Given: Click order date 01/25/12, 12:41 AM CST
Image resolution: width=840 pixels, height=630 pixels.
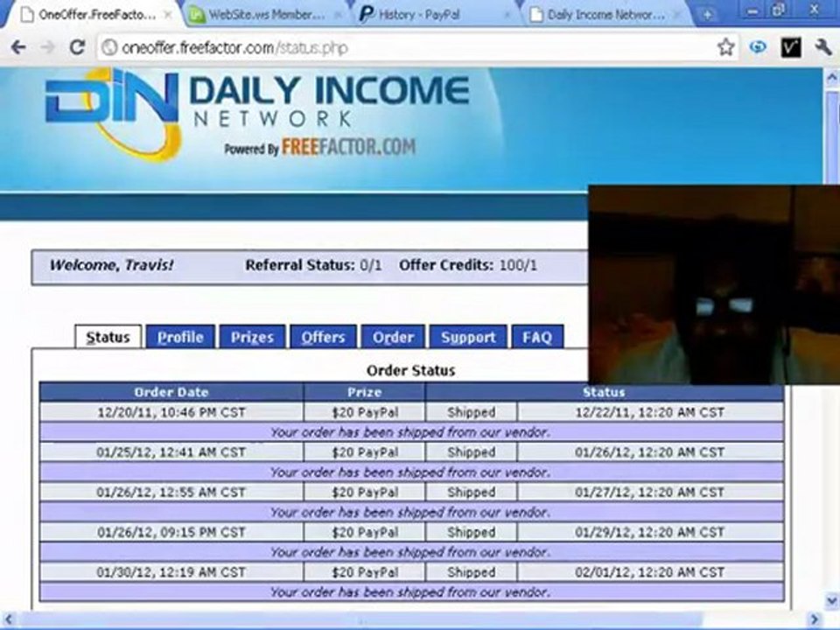Looking at the screenshot, I should coord(171,452).
